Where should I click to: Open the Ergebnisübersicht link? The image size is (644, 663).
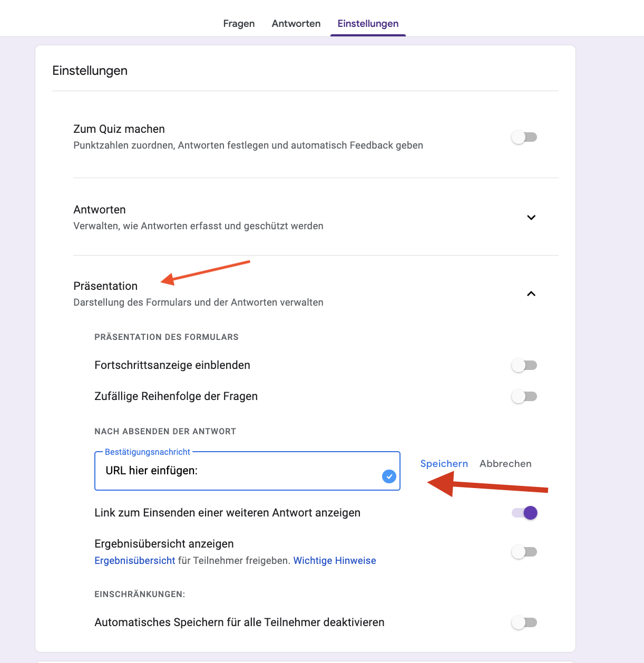135,561
